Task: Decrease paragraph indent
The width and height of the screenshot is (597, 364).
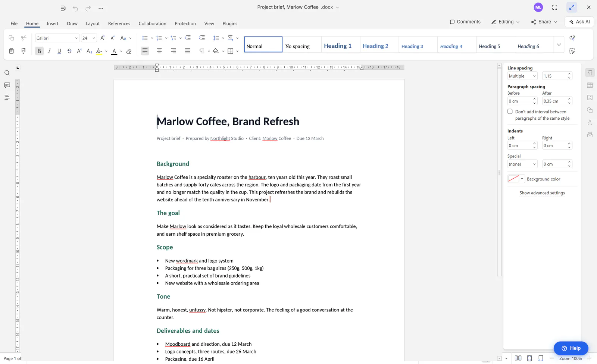Action: click(x=188, y=38)
